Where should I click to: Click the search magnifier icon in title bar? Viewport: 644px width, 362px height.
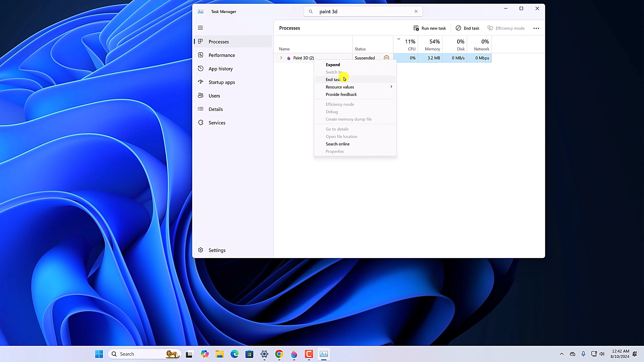(311, 11)
